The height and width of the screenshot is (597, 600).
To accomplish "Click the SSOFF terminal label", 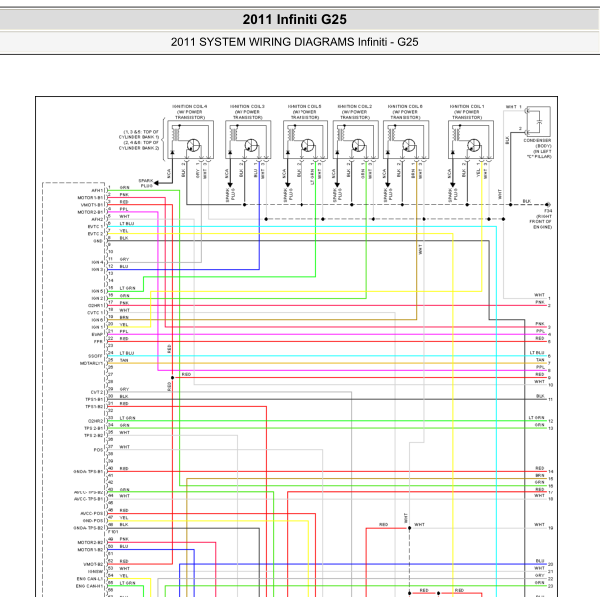I will click(95, 356).
